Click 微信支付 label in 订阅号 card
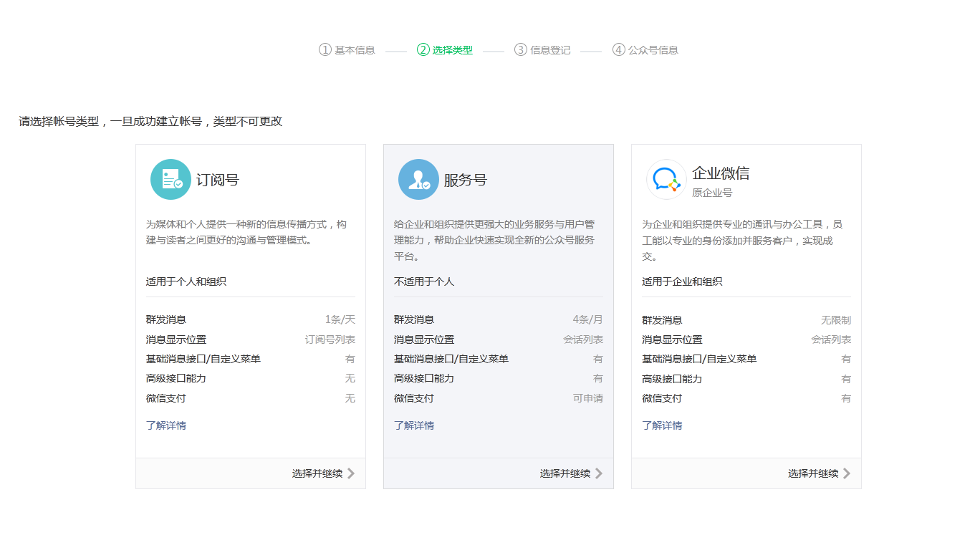 click(x=166, y=398)
